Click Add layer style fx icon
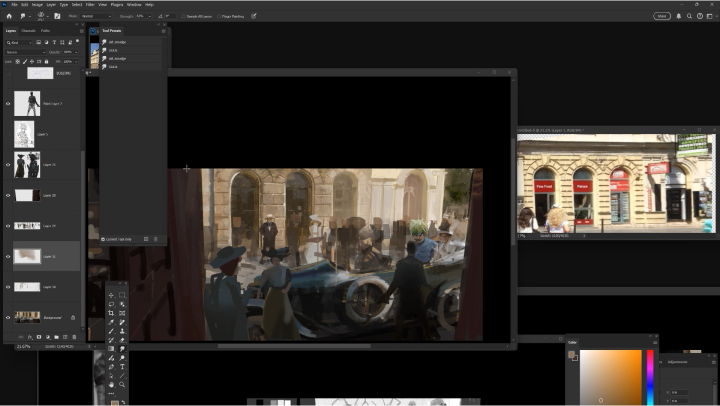The height and width of the screenshot is (406, 720). (x=30, y=337)
